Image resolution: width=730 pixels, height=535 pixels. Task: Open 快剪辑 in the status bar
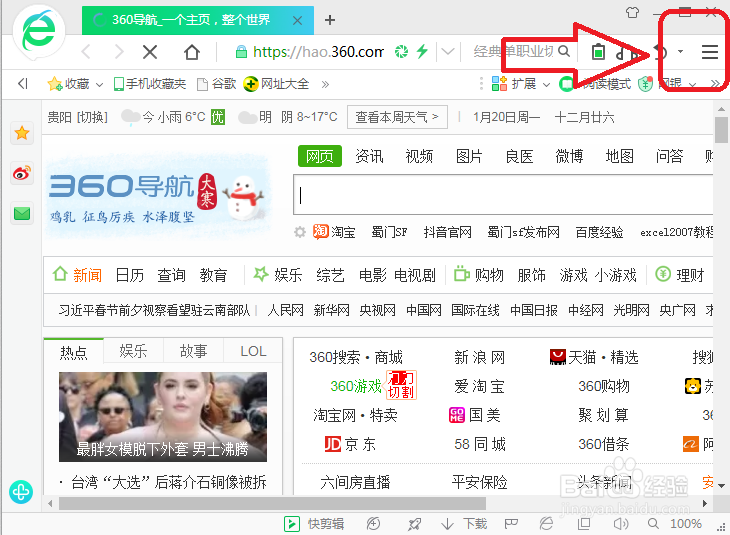click(x=314, y=524)
